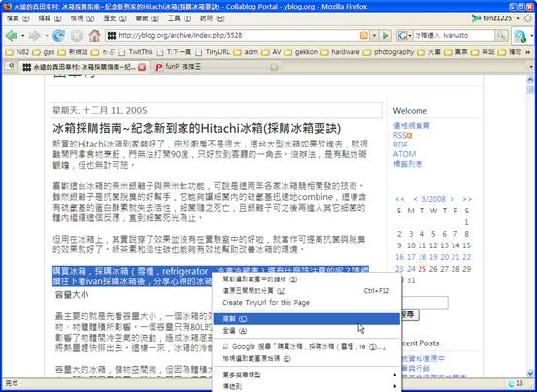Go to the Home page icon

click(94, 35)
